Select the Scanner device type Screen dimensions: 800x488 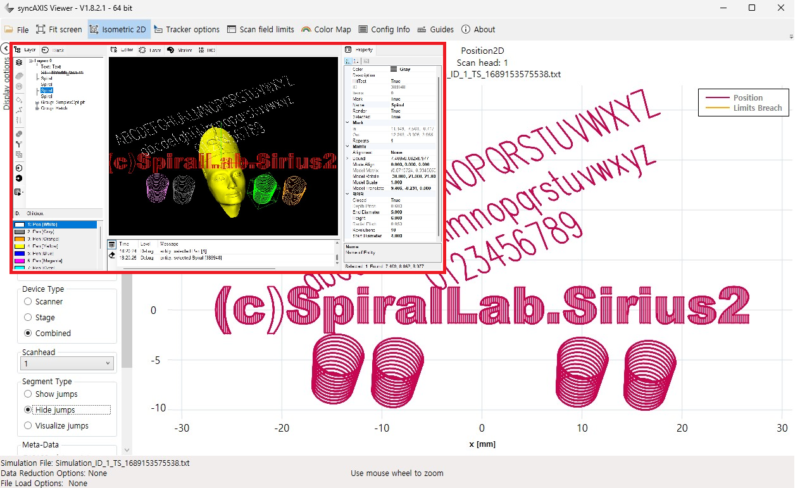[30, 301]
